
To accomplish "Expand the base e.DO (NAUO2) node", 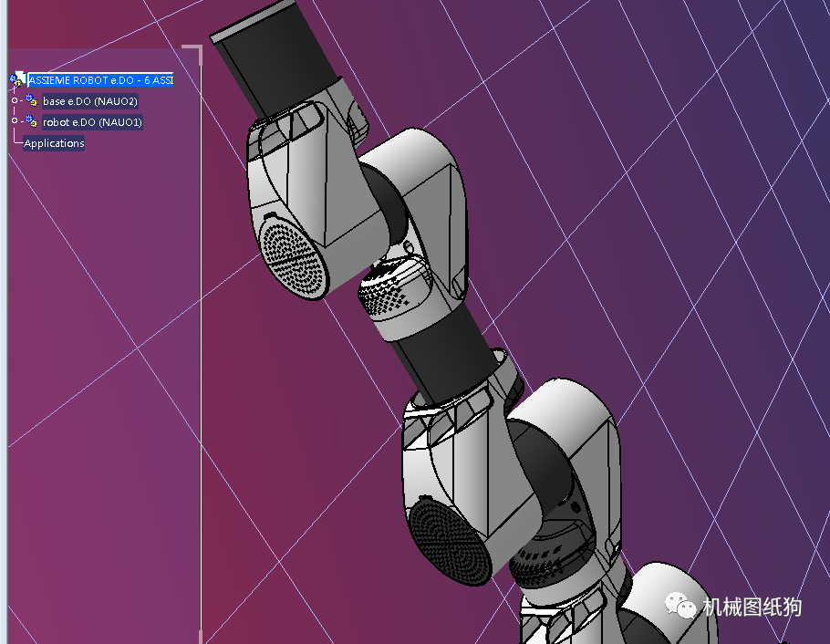I will 15,100.
